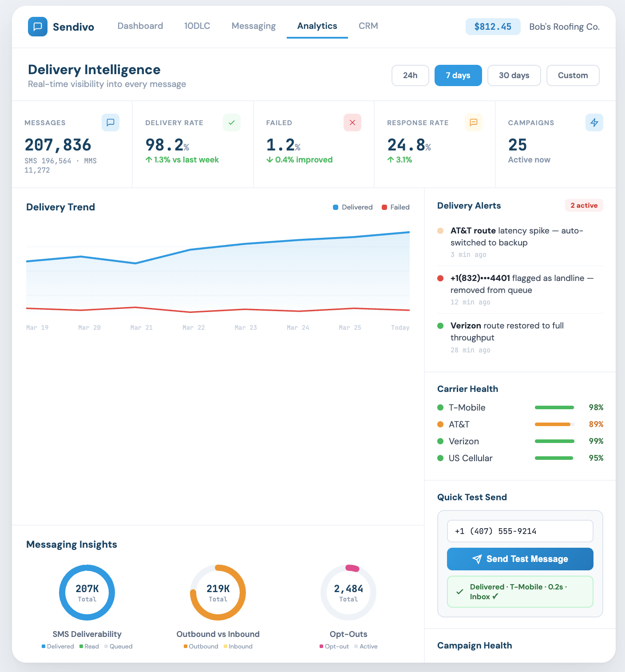Select the 24h time range
This screenshot has width=625, height=672.
(x=410, y=75)
